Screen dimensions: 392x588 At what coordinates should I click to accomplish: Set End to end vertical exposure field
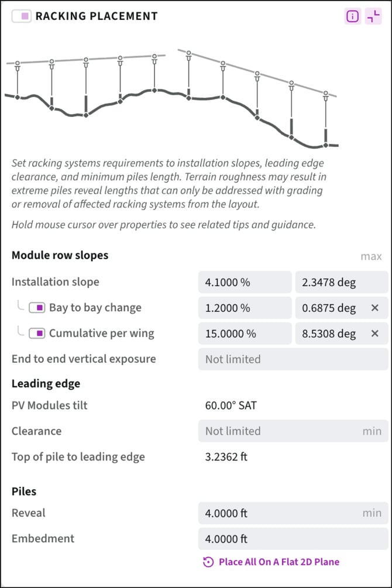[293, 359]
